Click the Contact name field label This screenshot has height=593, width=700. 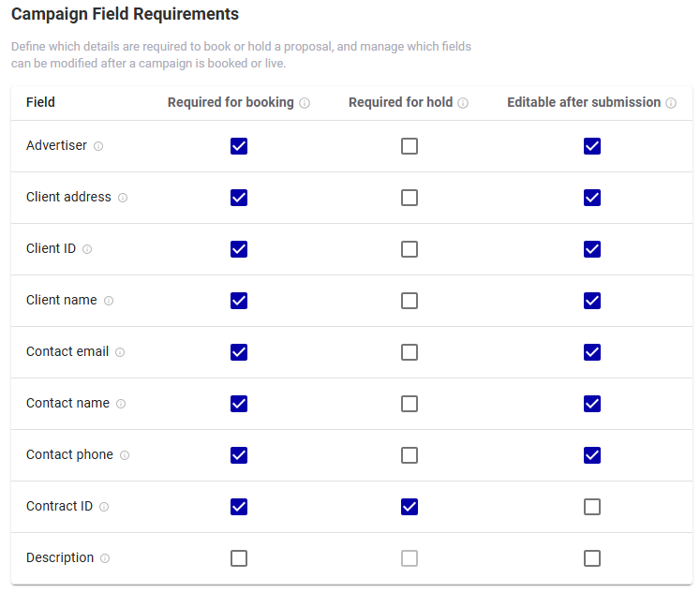tap(67, 403)
